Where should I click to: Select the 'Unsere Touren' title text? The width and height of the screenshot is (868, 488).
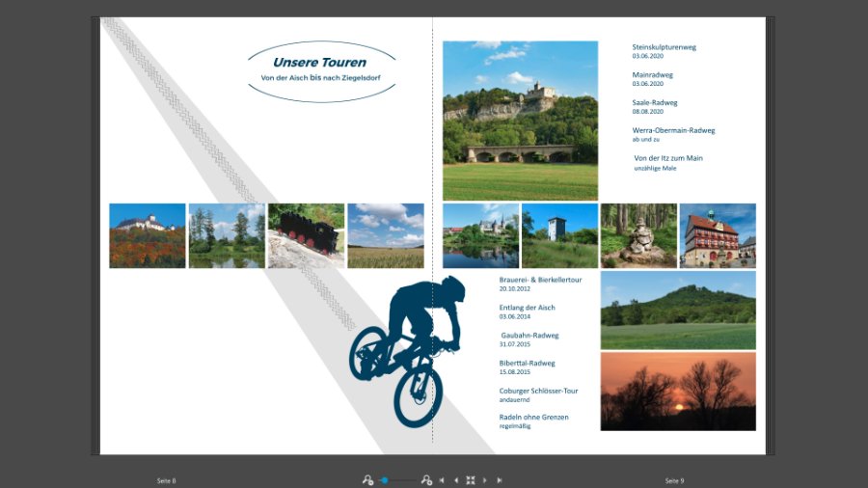tap(319, 63)
